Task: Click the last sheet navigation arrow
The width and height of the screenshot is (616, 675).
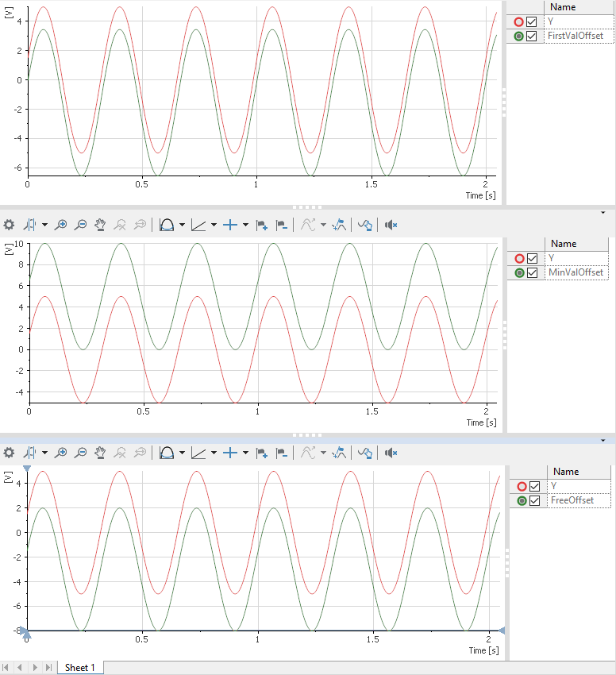Action: click(49, 667)
